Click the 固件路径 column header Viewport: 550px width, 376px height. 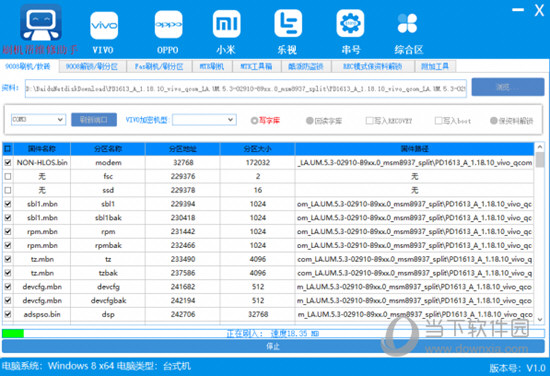(415, 149)
